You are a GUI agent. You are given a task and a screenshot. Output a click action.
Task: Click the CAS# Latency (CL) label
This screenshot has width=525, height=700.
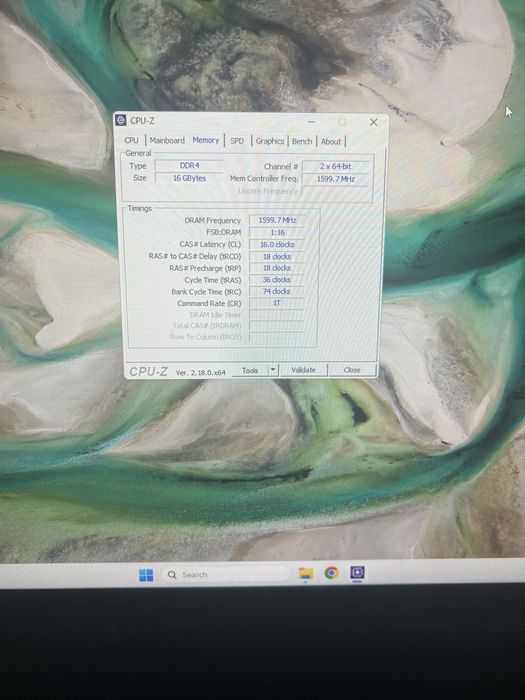coord(210,245)
